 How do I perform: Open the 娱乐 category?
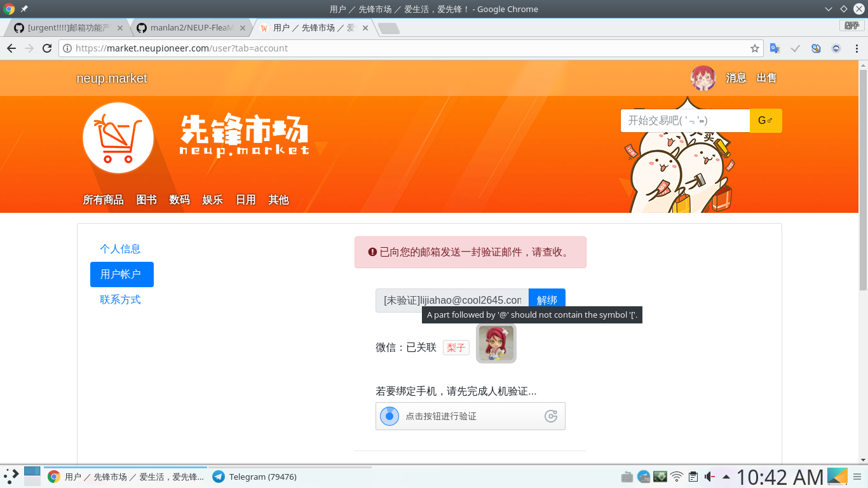click(212, 200)
